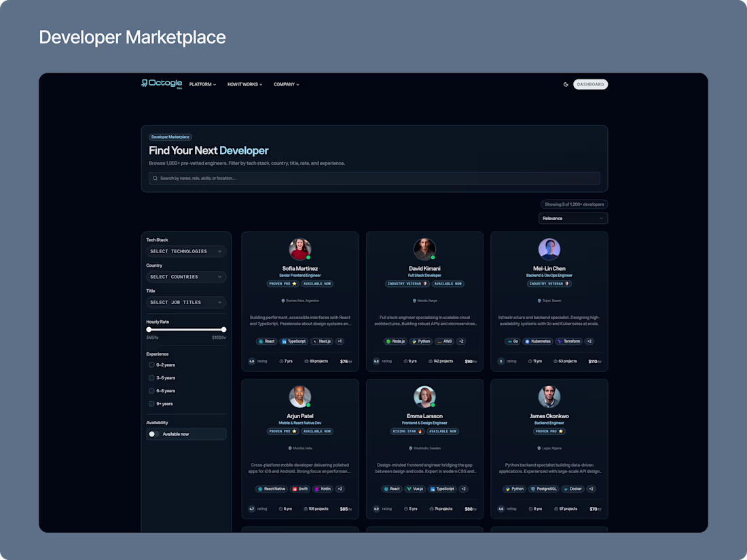
Task: Click the Showing 9 of 1,200+ developers label
Action: [574, 204]
